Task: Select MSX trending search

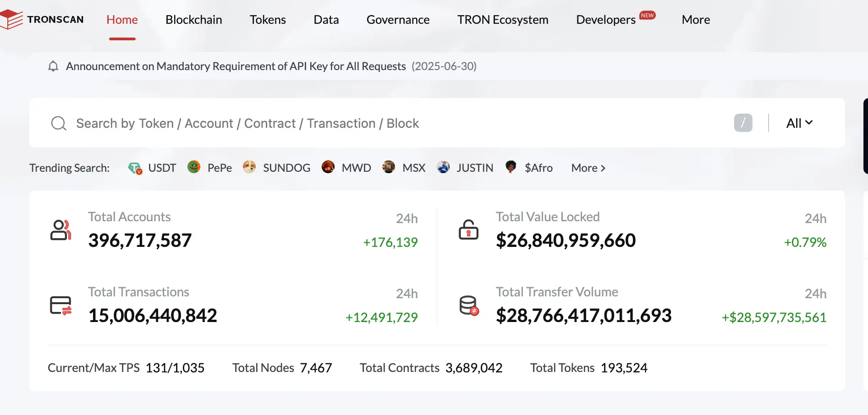Action: [414, 168]
